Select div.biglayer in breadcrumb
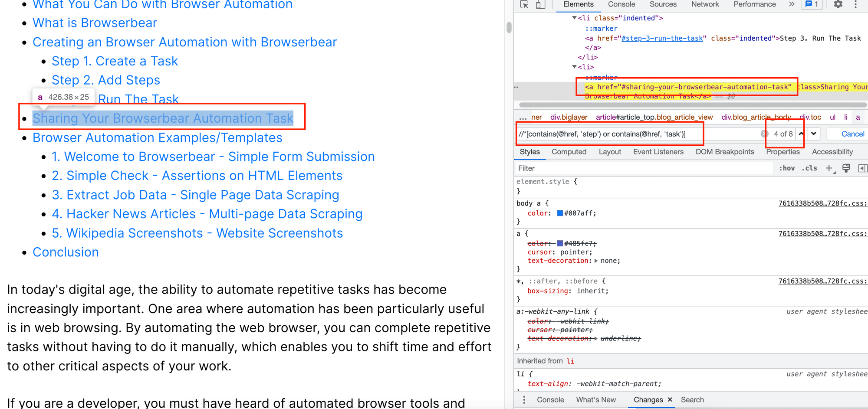 click(x=569, y=117)
